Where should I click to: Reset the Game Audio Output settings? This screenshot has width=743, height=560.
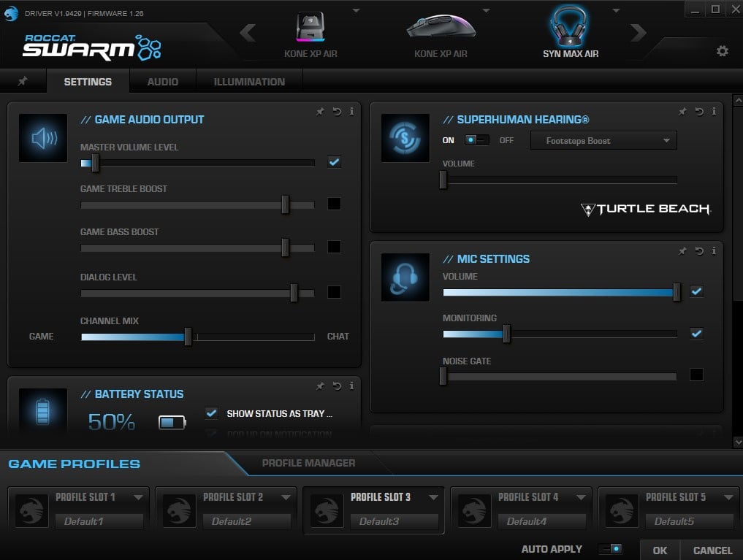[337, 112]
